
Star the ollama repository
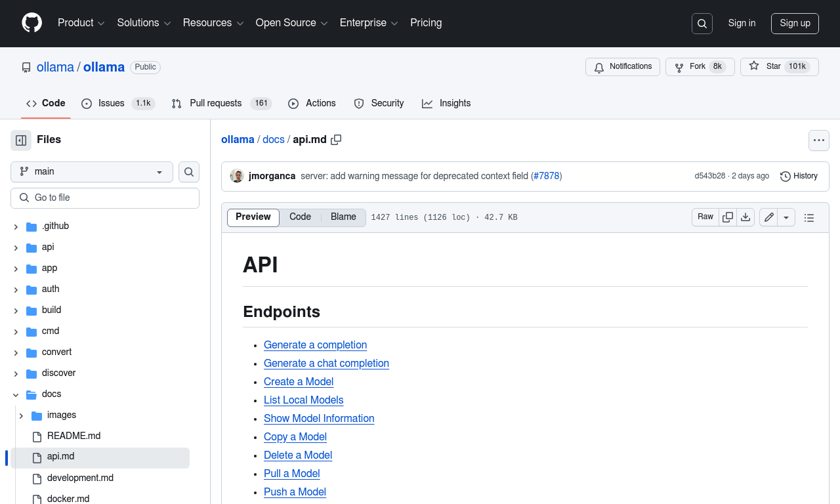[780, 67]
